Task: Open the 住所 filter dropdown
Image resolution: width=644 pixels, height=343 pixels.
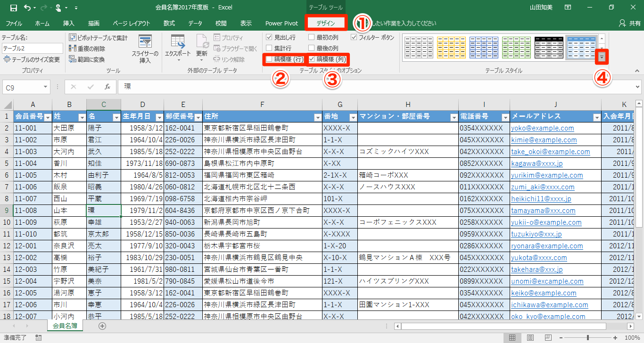Action: [318, 117]
